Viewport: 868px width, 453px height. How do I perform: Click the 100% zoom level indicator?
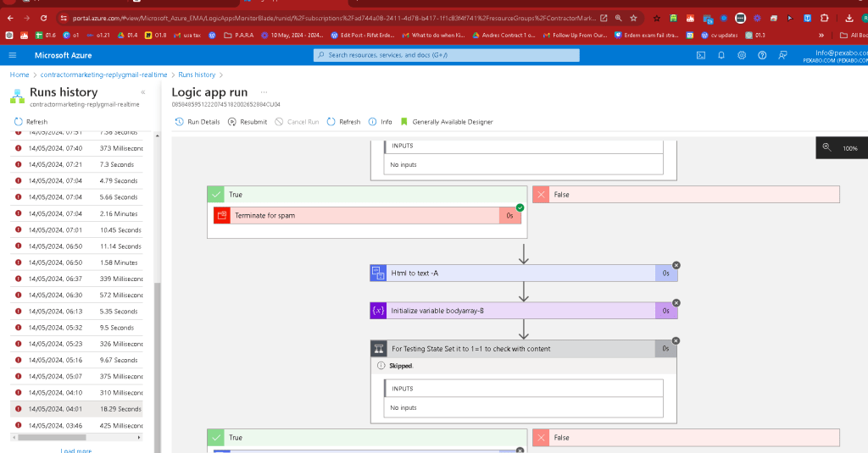(x=849, y=148)
